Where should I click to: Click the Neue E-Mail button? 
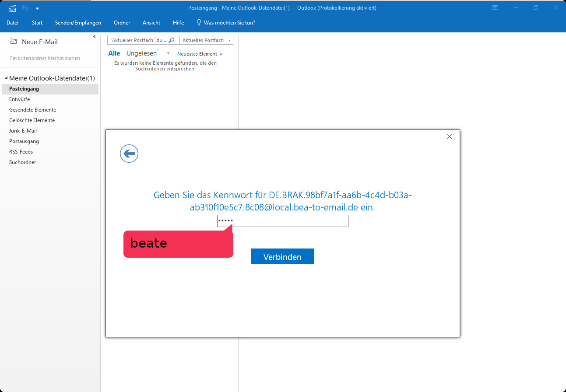[34, 42]
